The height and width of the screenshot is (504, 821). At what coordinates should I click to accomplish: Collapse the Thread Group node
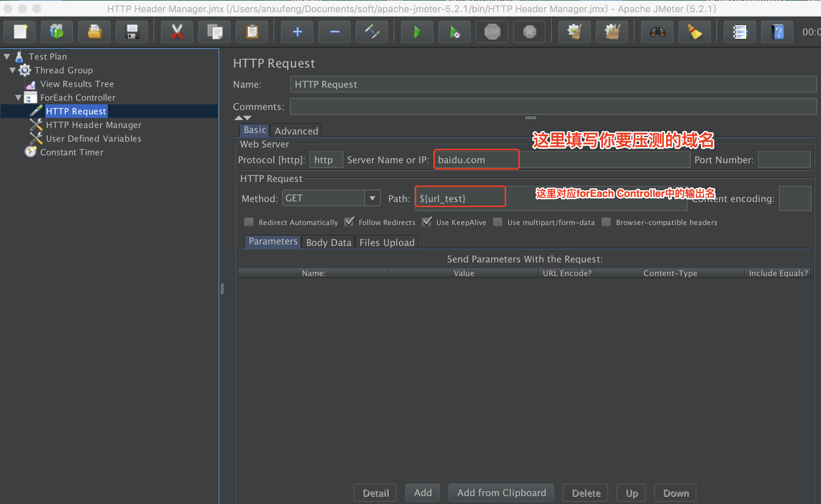(13, 70)
